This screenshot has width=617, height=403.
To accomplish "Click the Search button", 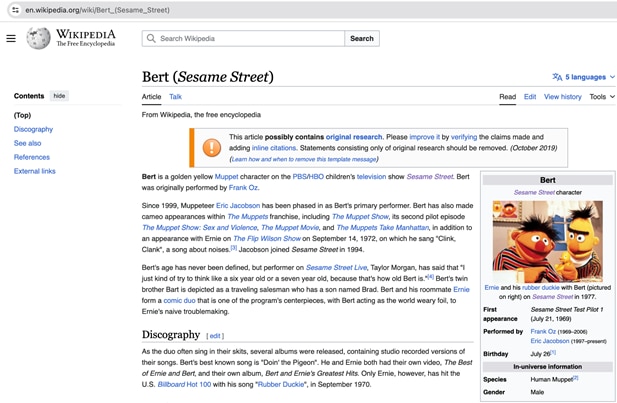I will [x=362, y=38].
